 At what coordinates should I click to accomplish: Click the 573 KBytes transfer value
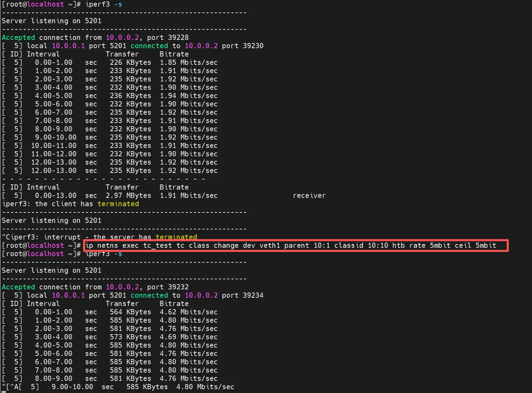(x=130, y=337)
